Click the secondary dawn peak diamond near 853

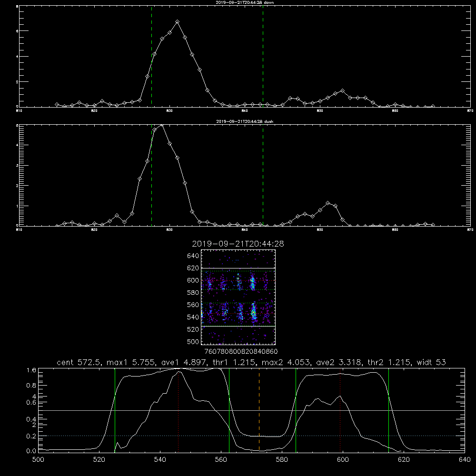[342, 91]
